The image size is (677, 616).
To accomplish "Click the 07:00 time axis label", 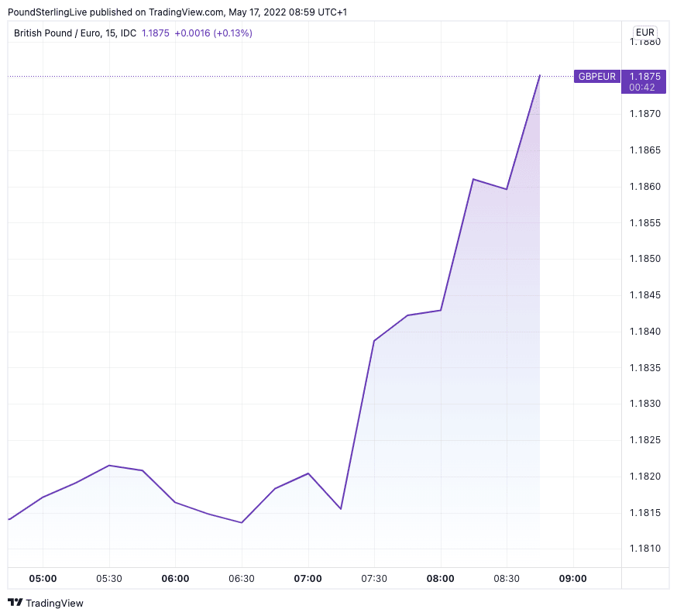I will 308,578.
